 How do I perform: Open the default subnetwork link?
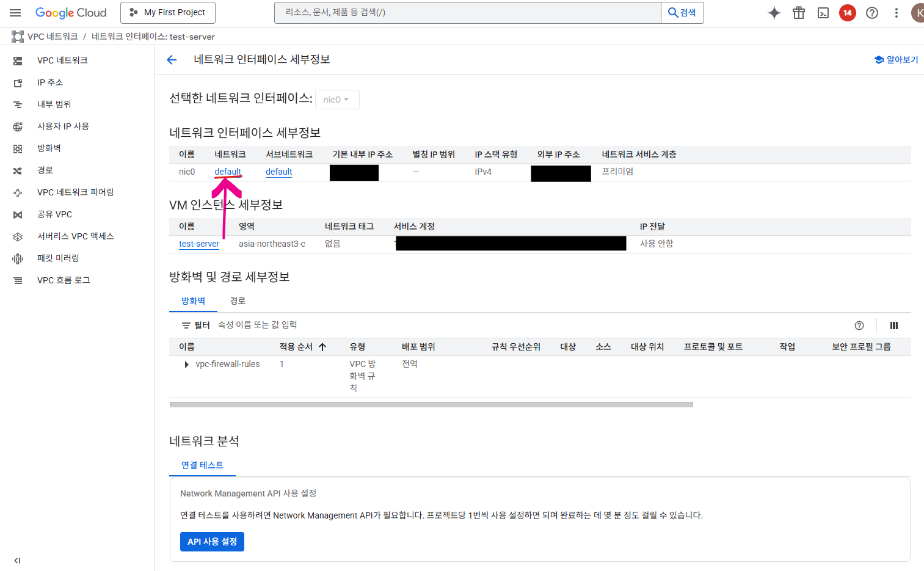[279, 172]
